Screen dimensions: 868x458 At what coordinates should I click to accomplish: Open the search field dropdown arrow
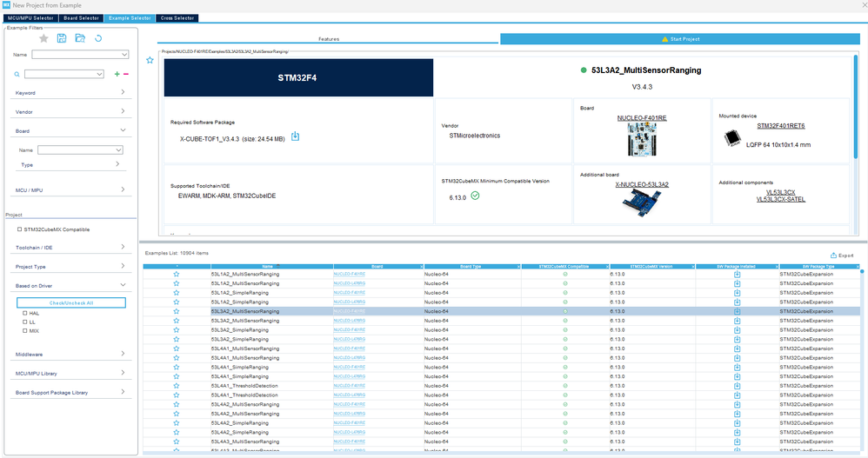point(100,74)
